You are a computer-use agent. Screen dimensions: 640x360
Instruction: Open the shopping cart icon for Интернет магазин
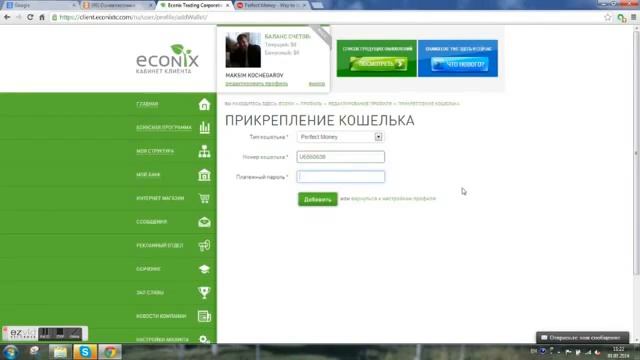pos(204,198)
